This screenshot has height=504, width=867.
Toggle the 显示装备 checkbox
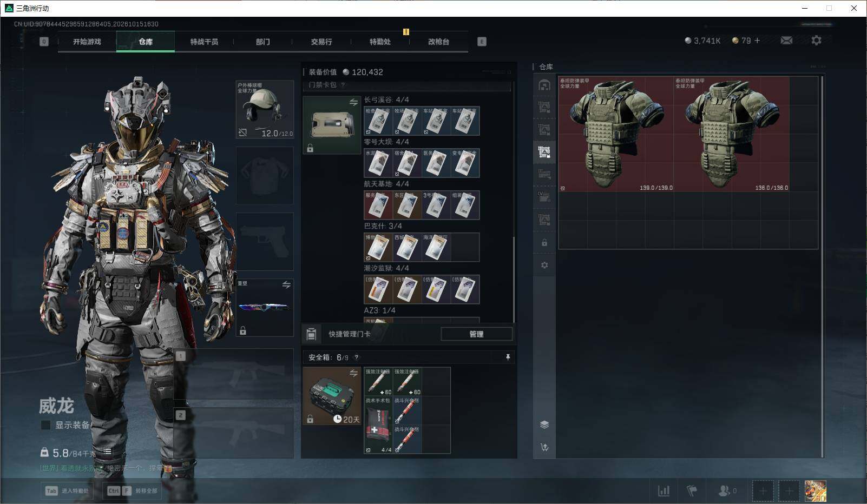[x=46, y=425]
